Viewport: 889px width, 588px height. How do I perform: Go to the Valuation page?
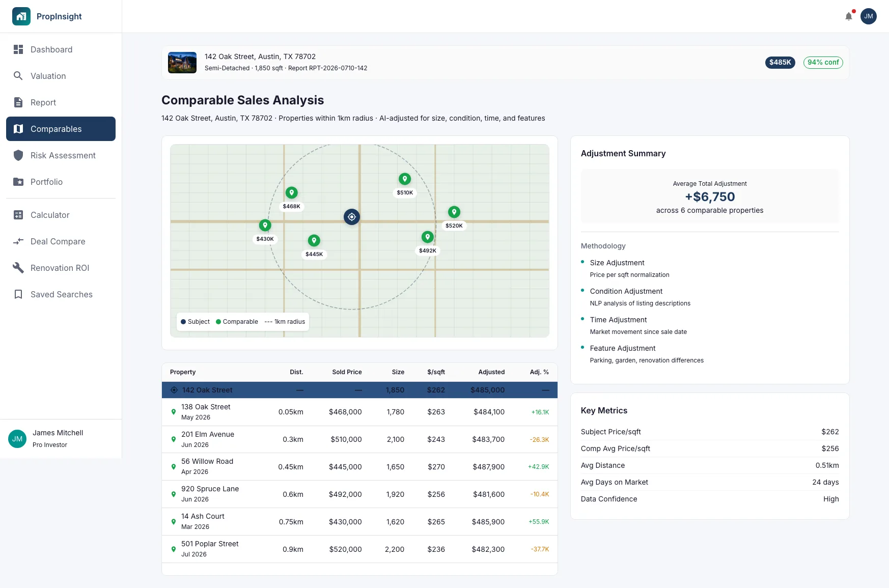[x=61, y=76]
